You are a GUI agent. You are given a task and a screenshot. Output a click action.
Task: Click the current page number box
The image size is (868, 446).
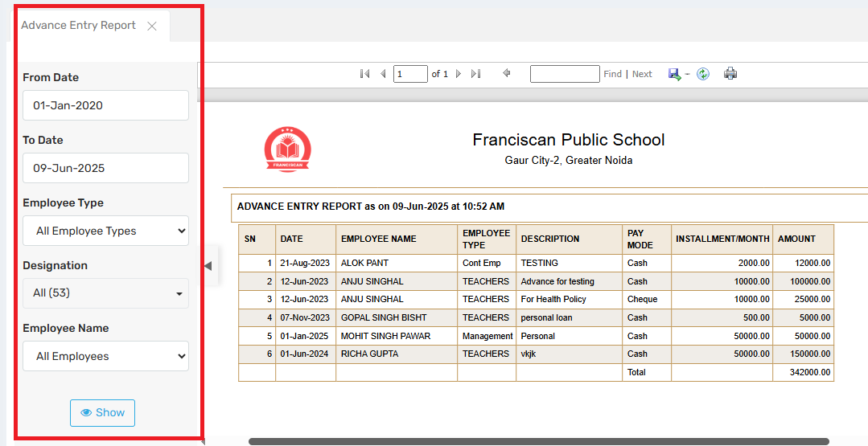(x=410, y=74)
